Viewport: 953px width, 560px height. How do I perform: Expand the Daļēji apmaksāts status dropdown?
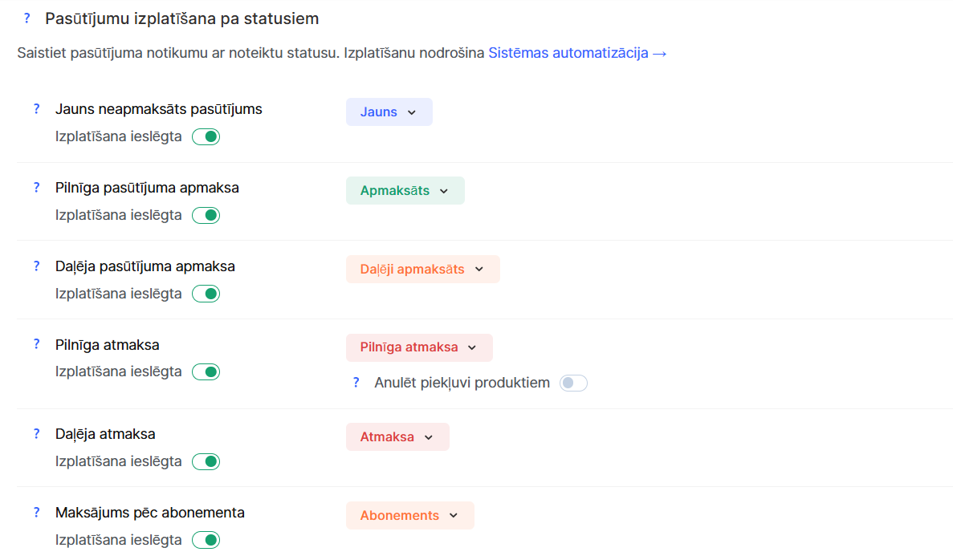422,270
